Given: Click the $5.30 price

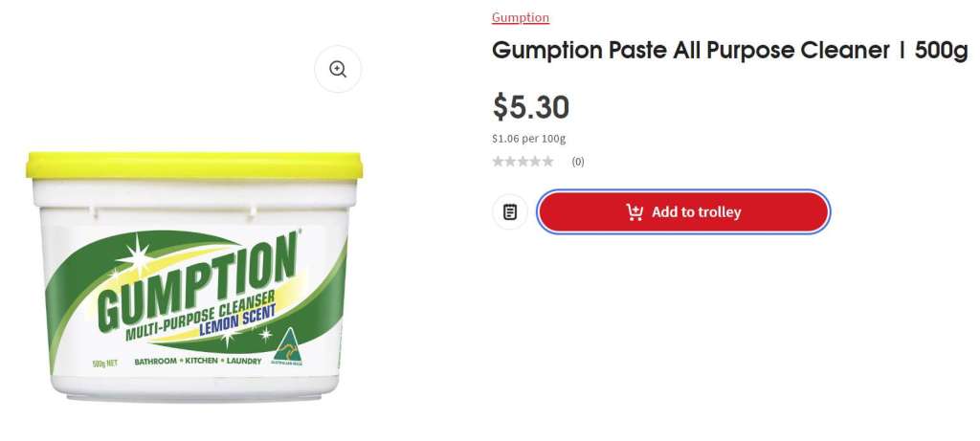Looking at the screenshot, I should tap(530, 107).
